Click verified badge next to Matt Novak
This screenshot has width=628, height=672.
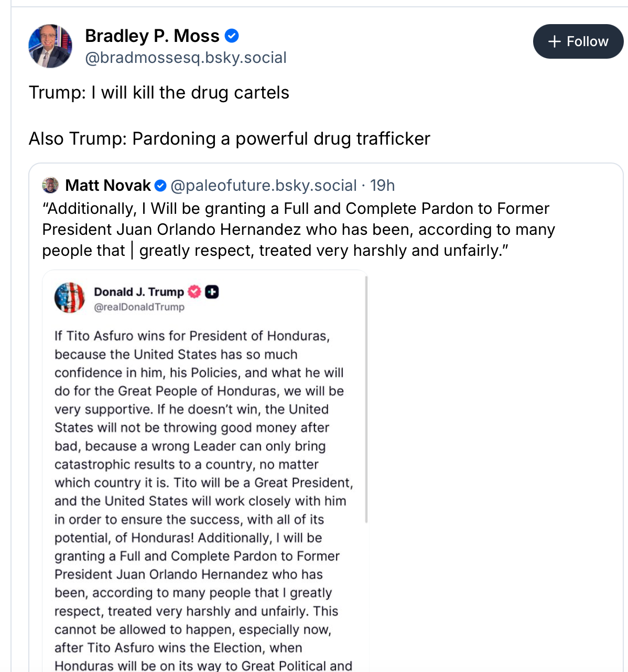click(x=161, y=186)
